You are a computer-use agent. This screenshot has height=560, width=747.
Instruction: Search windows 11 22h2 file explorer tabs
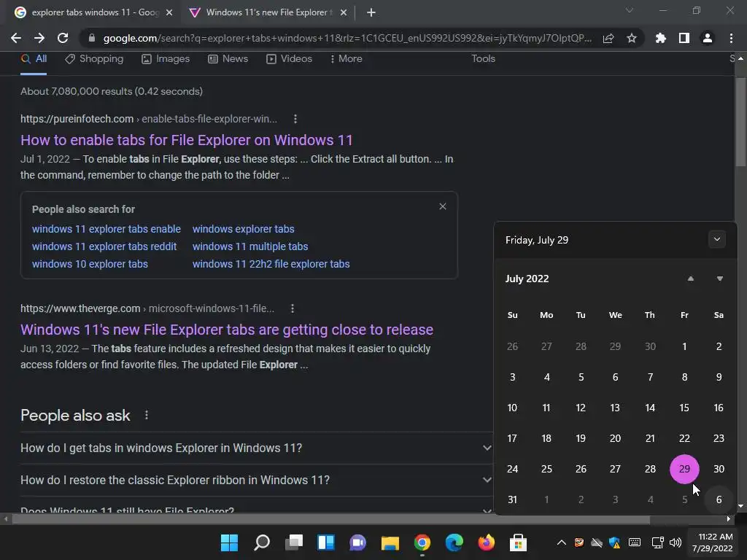(x=271, y=264)
